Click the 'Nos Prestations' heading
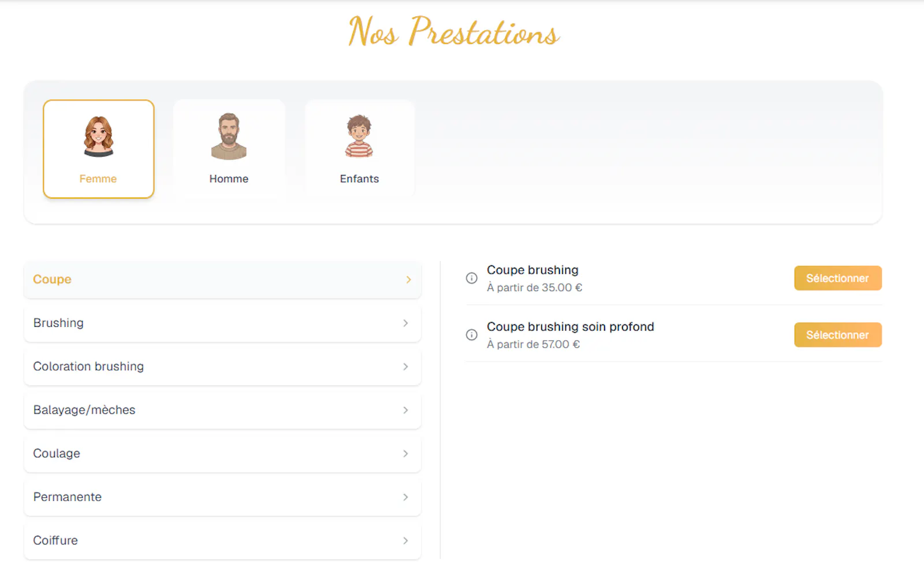The width and height of the screenshot is (924, 578). 454,31
